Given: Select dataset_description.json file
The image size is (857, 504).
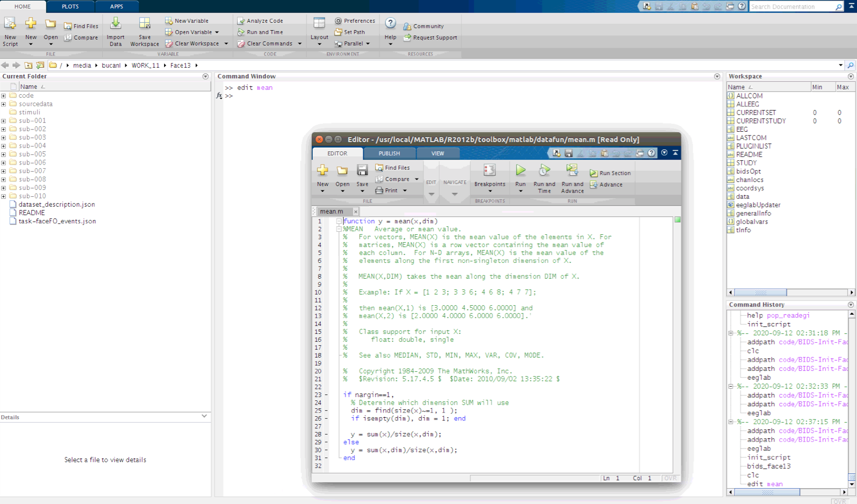Looking at the screenshot, I should [57, 205].
